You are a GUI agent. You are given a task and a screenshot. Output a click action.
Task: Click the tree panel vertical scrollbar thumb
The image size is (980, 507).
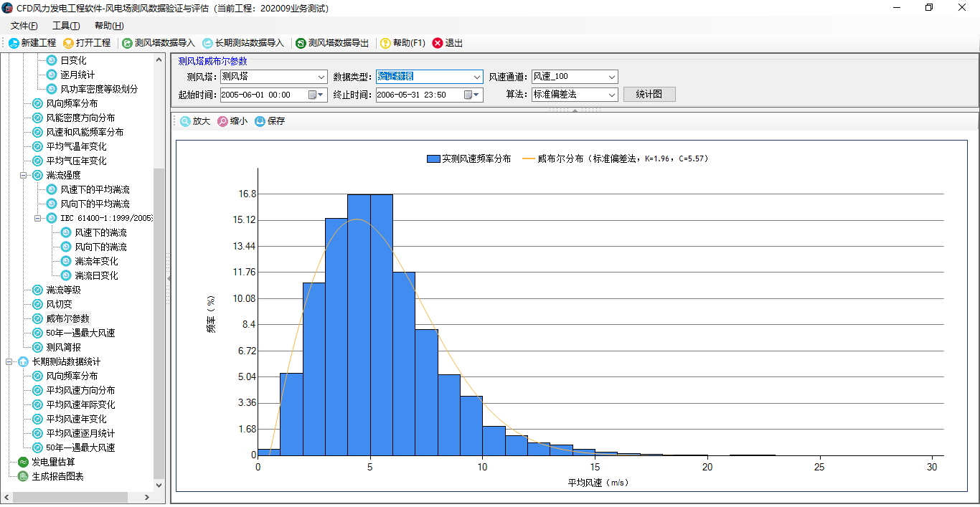click(159, 323)
